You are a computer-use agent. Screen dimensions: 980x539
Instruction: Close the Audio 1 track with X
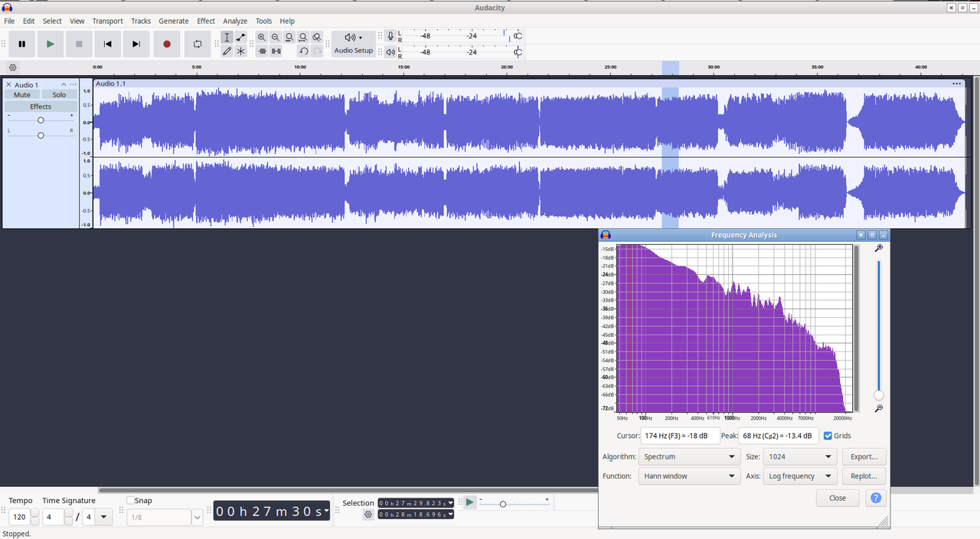tap(8, 84)
